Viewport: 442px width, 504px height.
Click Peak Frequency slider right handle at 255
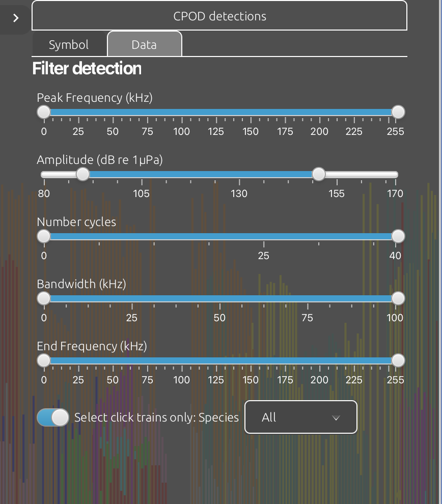(x=398, y=112)
